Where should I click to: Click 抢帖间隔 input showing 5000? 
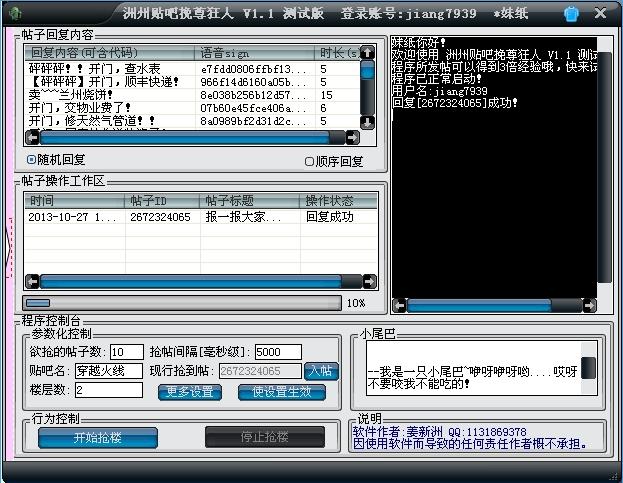278,352
